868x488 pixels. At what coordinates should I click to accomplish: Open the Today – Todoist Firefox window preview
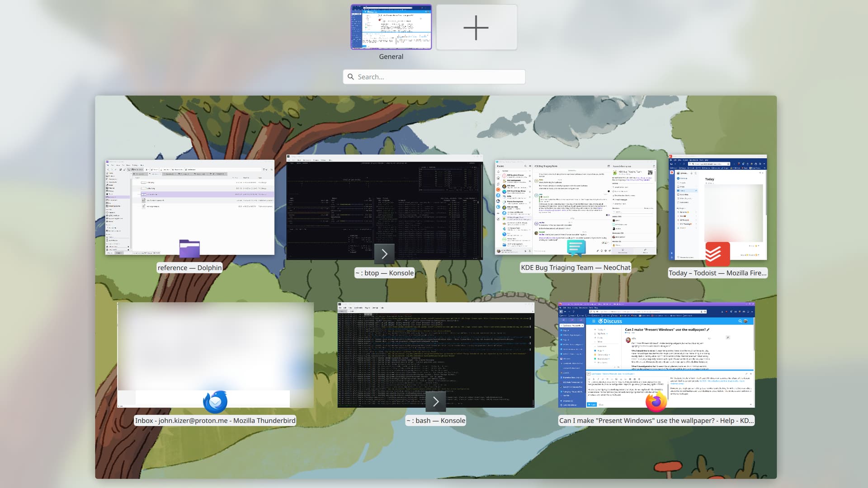pyautogui.click(x=717, y=207)
